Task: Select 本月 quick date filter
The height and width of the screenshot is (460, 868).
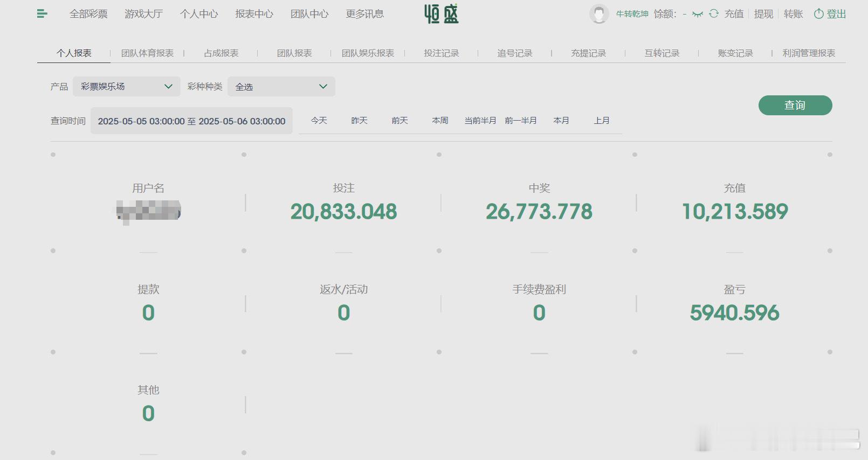Action: tap(561, 121)
